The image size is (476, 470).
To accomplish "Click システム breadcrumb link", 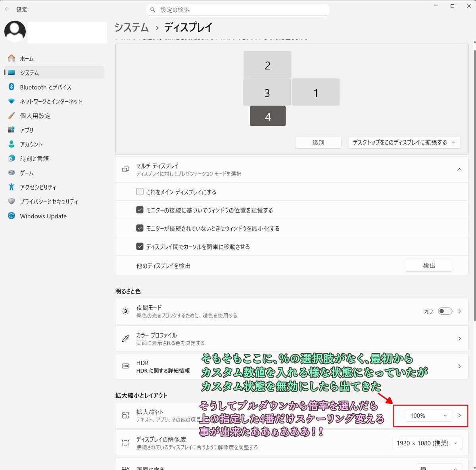I will [132, 27].
